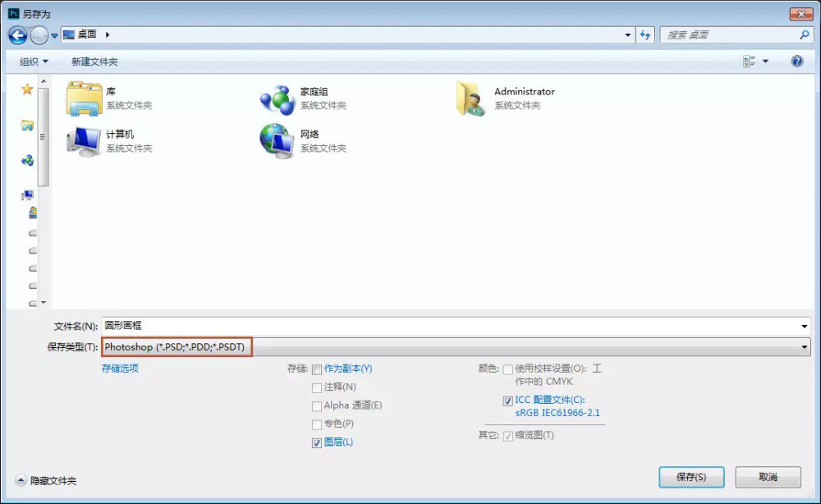Click the back navigation arrow
The image size is (821, 504).
(x=16, y=34)
